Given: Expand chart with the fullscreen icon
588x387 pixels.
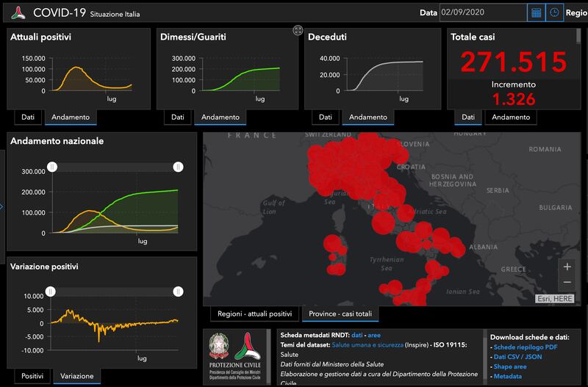Looking at the screenshot, I should click(x=298, y=30).
